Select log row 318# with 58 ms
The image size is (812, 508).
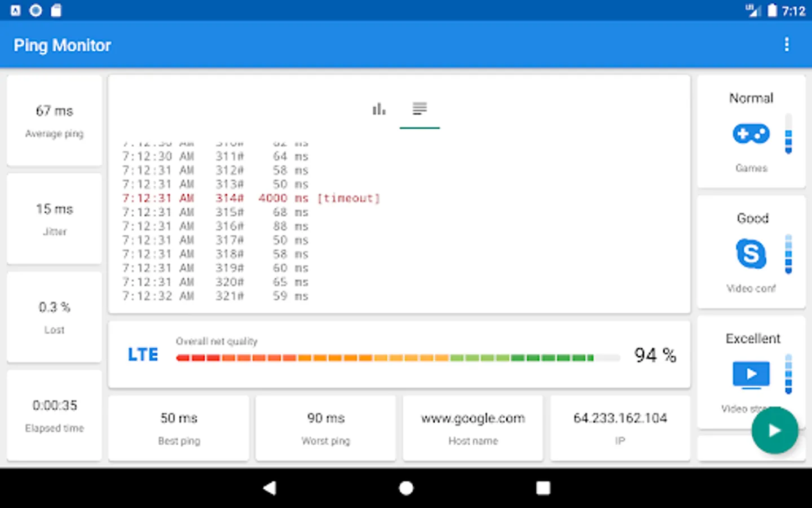pyautogui.click(x=215, y=254)
